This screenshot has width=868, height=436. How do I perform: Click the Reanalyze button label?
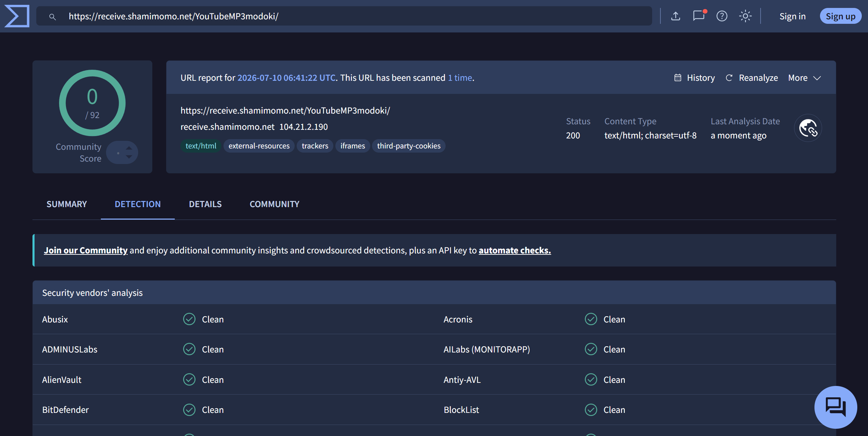(759, 78)
